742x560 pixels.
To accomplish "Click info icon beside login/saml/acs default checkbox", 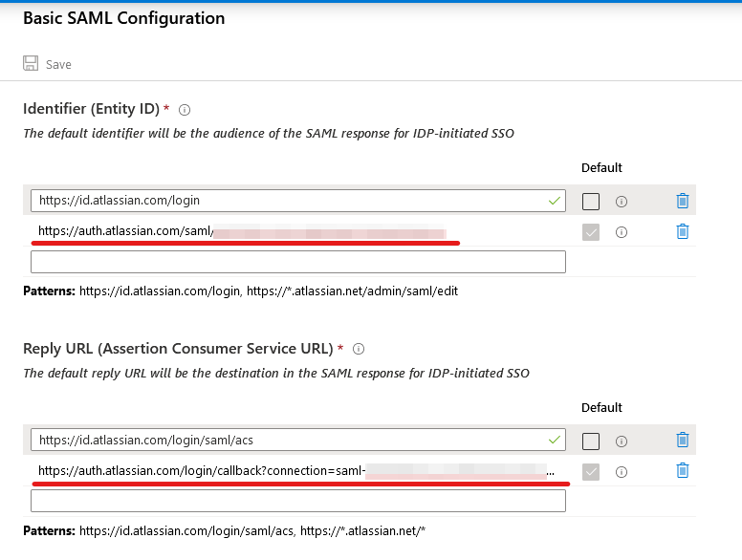I will [x=622, y=441].
